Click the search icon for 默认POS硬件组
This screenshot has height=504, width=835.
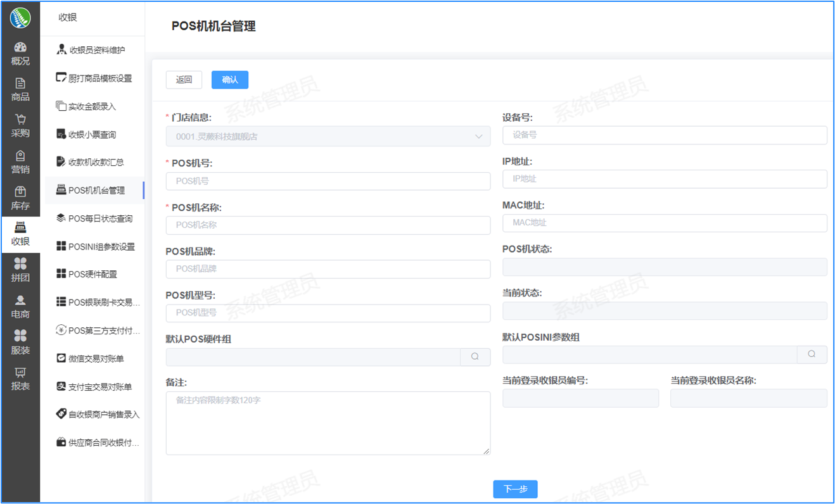(475, 356)
